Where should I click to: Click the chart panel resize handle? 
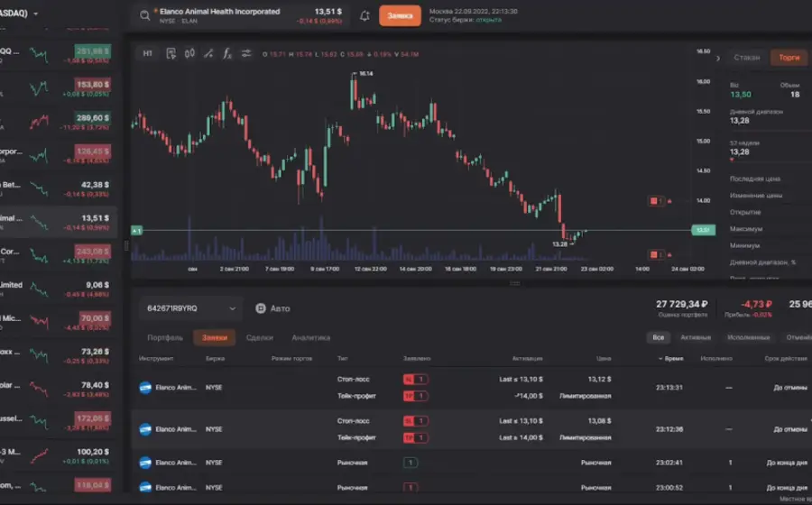(x=515, y=283)
